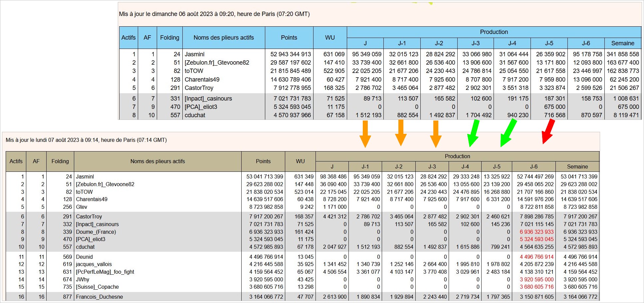Click CastorTroy's J value 4 421 312
644x303 pixels.
pyautogui.click(x=335, y=216)
